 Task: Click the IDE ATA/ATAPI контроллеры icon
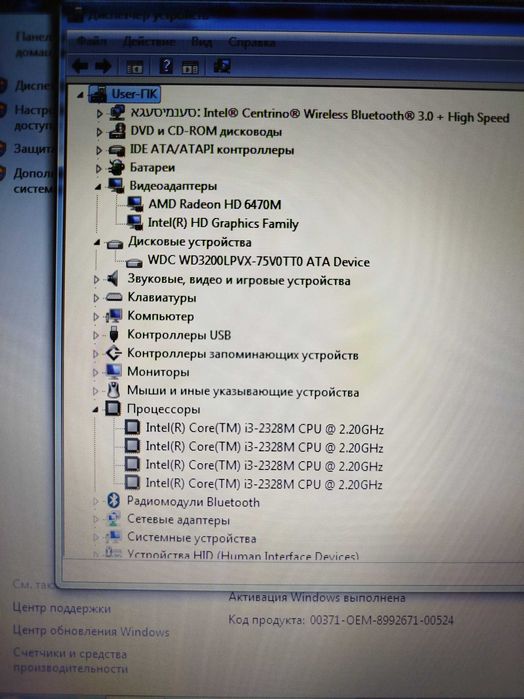[x=117, y=150]
